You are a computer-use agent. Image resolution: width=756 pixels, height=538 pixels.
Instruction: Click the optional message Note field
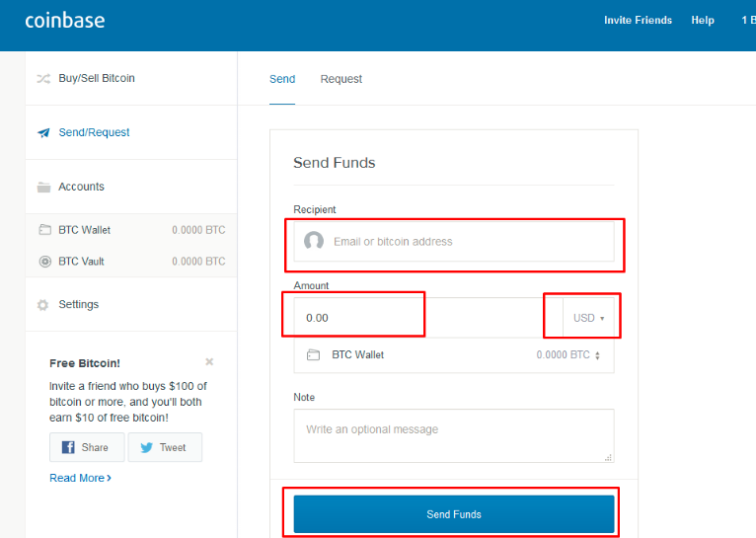[453, 435]
